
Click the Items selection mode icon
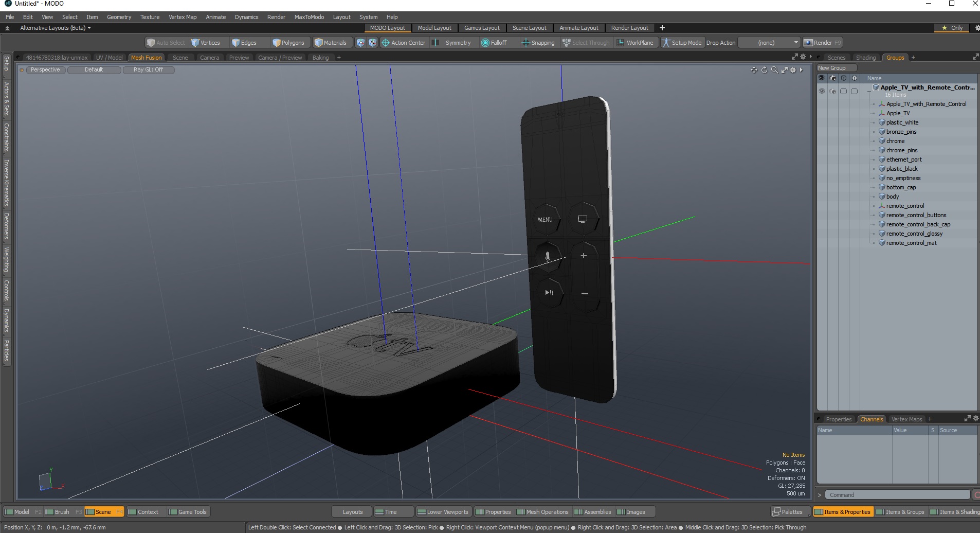360,43
